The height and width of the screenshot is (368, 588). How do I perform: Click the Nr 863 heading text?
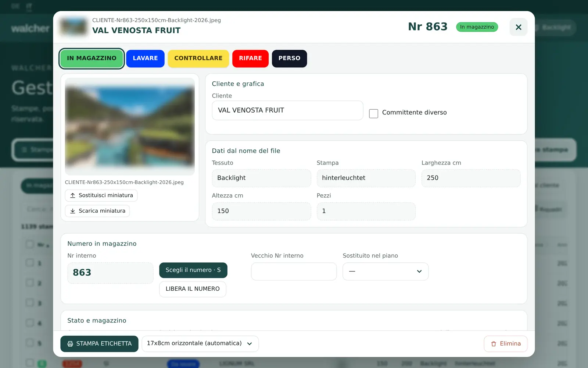(x=428, y=26)
